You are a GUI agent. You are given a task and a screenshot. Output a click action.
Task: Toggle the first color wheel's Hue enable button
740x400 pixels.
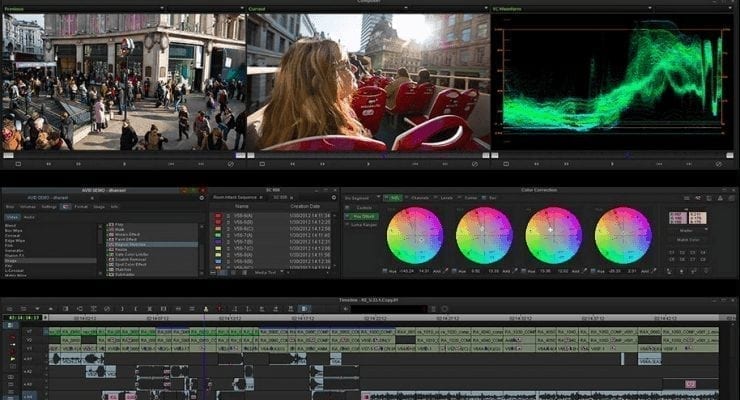tap(387, 271)
